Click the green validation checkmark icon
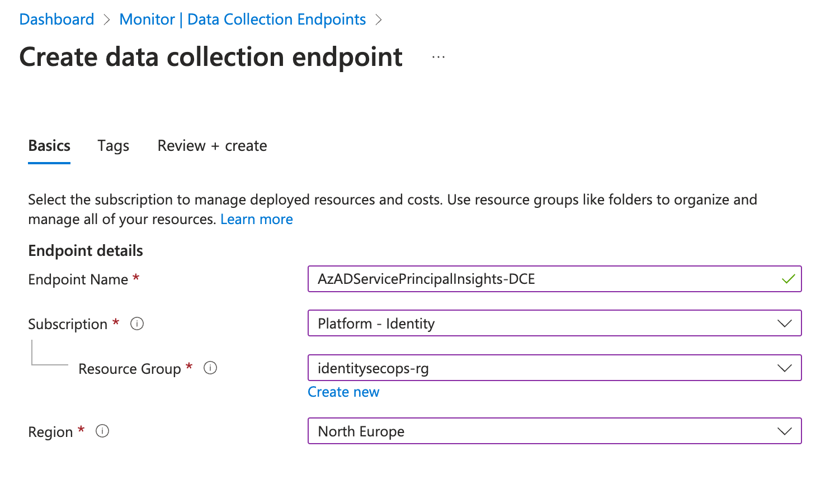Screen dimensions: 830x504 pos(789,279)
